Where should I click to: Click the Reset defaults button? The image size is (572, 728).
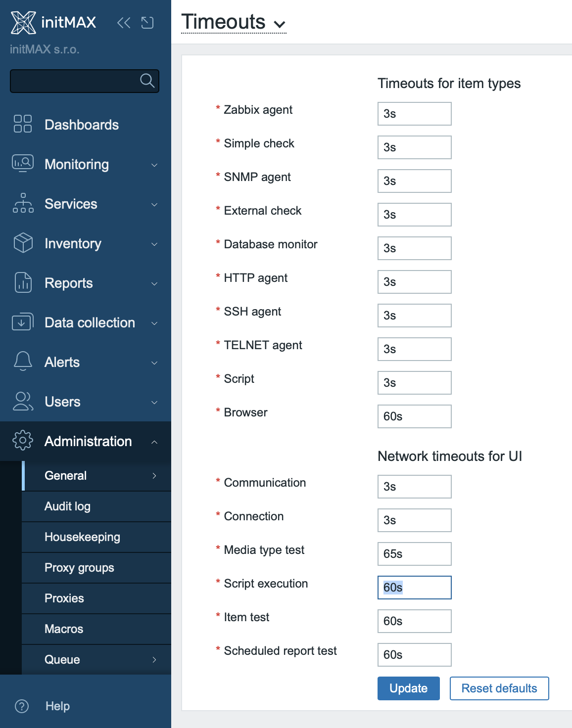pyautogui.click(x=499, y=688)
